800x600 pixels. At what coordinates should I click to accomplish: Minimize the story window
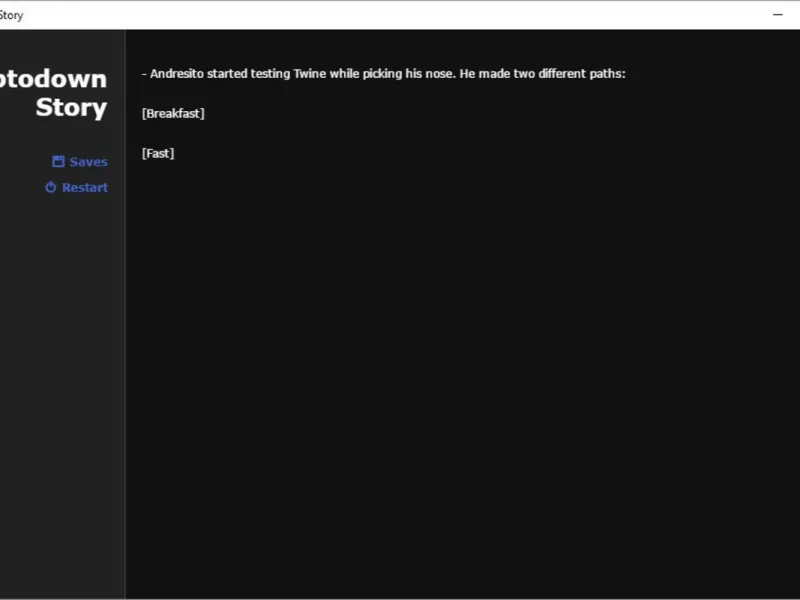778,15
